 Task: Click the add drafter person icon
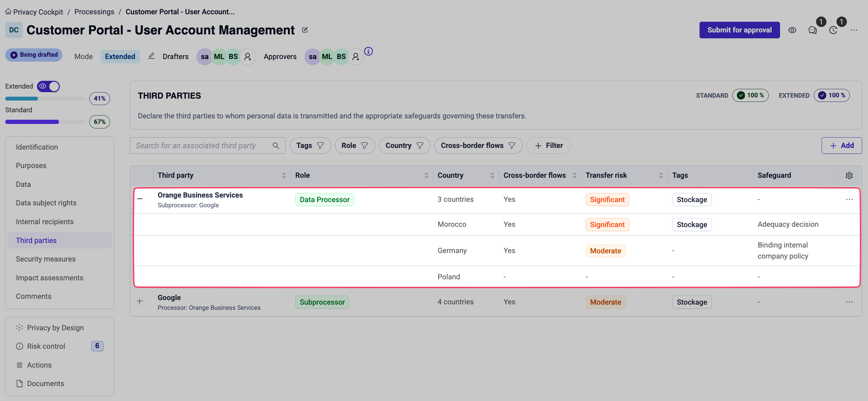click(248, 56)
